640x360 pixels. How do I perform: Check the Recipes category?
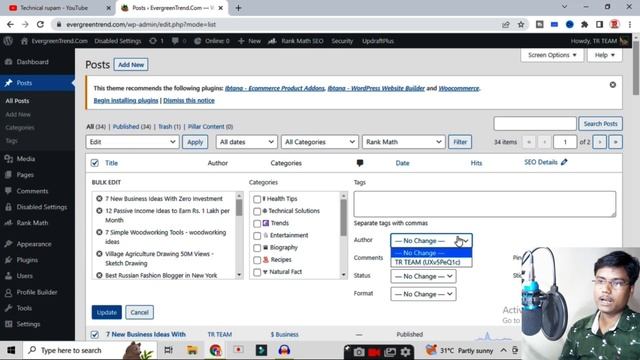(257, 260)
